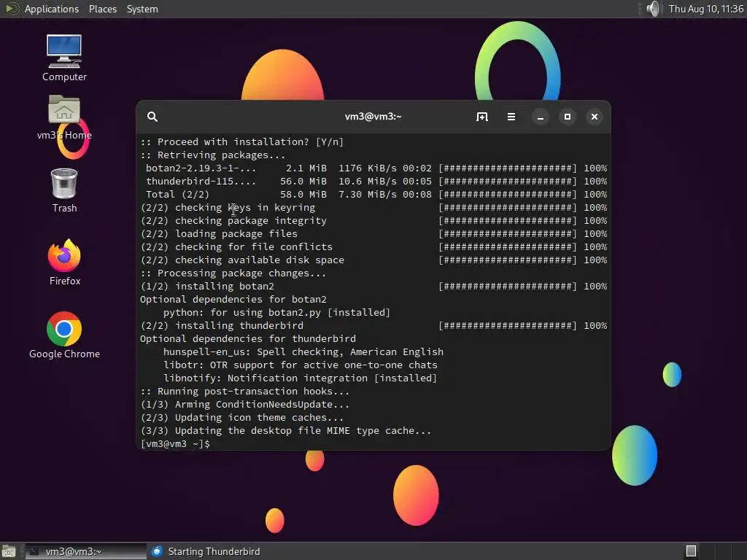Click 'checking keys in keyring' line
The image size is (747, 560).
(373, 208)
